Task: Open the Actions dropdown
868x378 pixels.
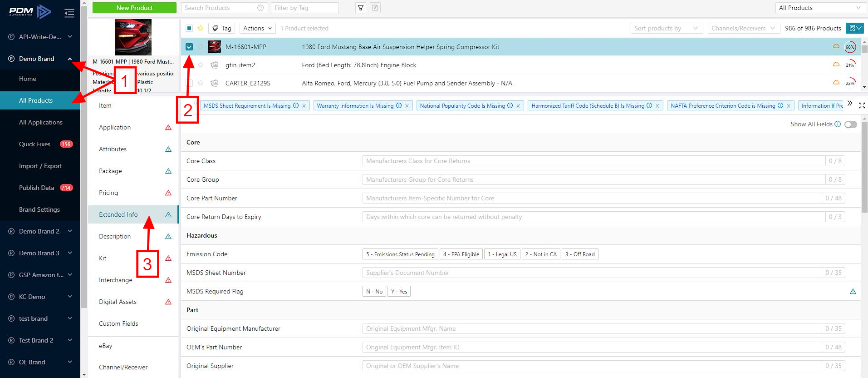Action: [x=257, y=28]
